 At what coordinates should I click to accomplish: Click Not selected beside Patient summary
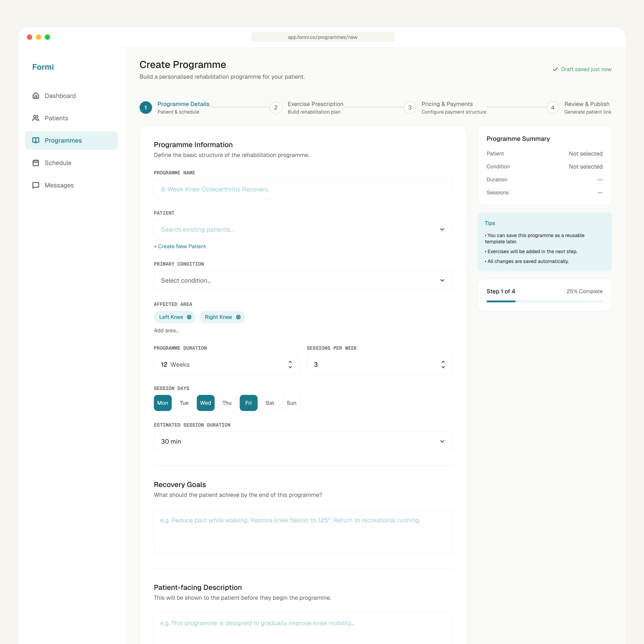(586, 154)
